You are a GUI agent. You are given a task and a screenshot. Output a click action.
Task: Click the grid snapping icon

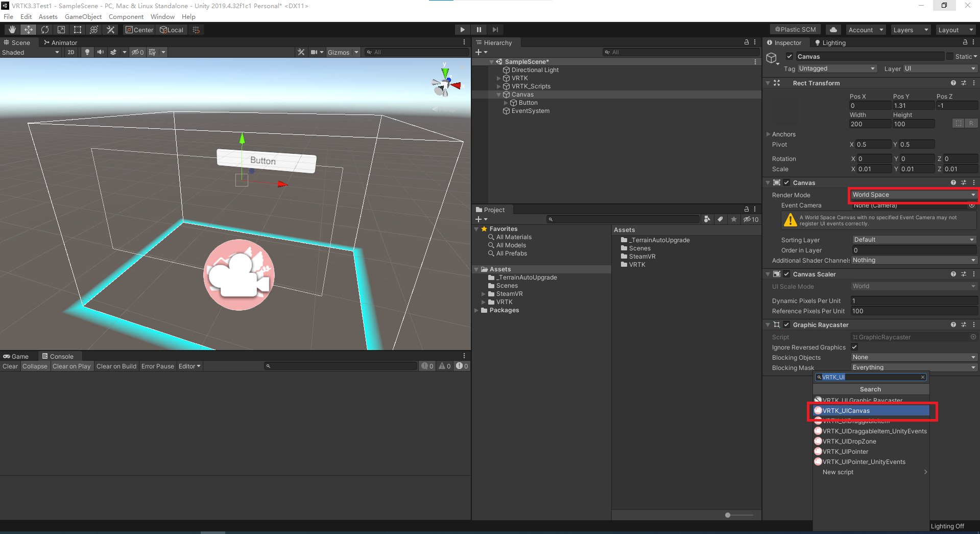tap(196, 30)
